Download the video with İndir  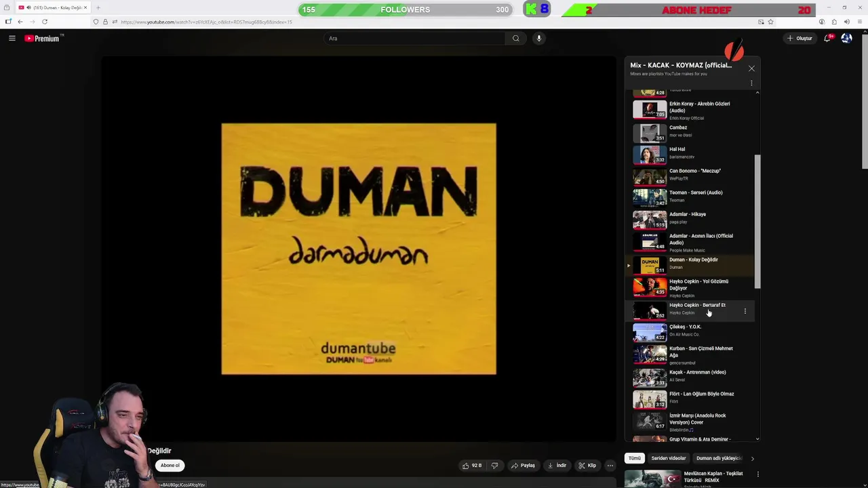pyautogui.click(x=557, y=466)
